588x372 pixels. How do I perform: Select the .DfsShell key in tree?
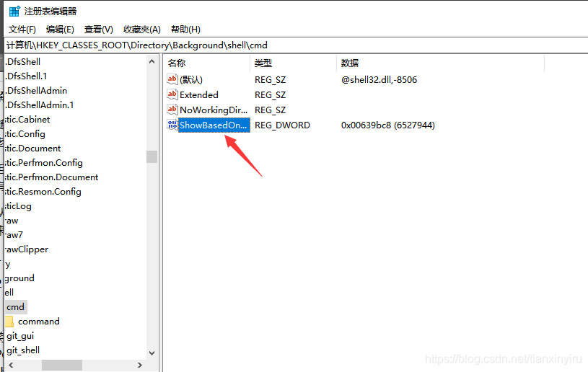pos(23,61)
